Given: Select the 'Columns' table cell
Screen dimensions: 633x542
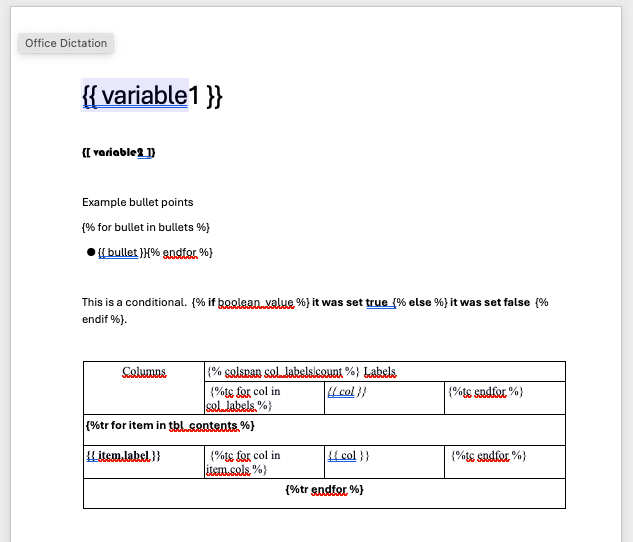Looking at the screenshot, I should [144, 372].
